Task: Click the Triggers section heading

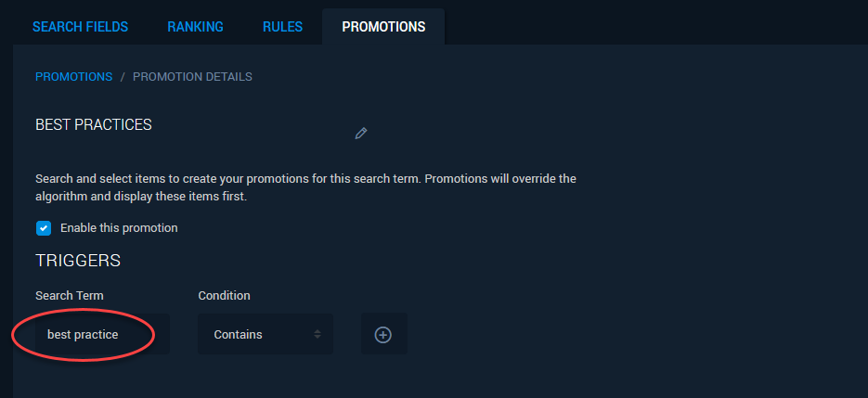Action: tap(78, 261)
